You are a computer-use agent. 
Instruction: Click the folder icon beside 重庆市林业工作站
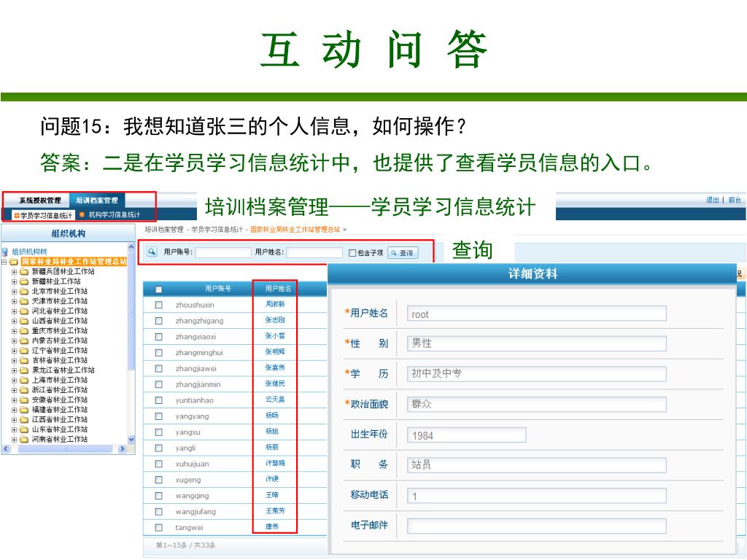[x=24, y=330]
